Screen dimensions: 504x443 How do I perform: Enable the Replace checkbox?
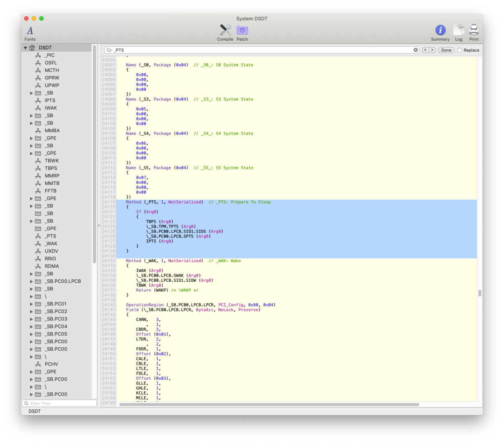(x=459, y=50)
